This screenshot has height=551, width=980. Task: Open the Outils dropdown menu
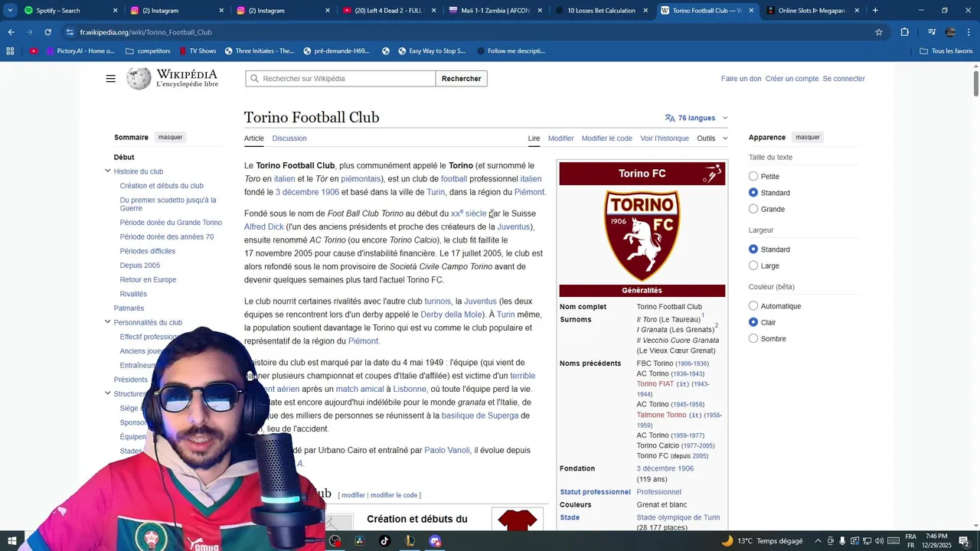click(712, 139)
